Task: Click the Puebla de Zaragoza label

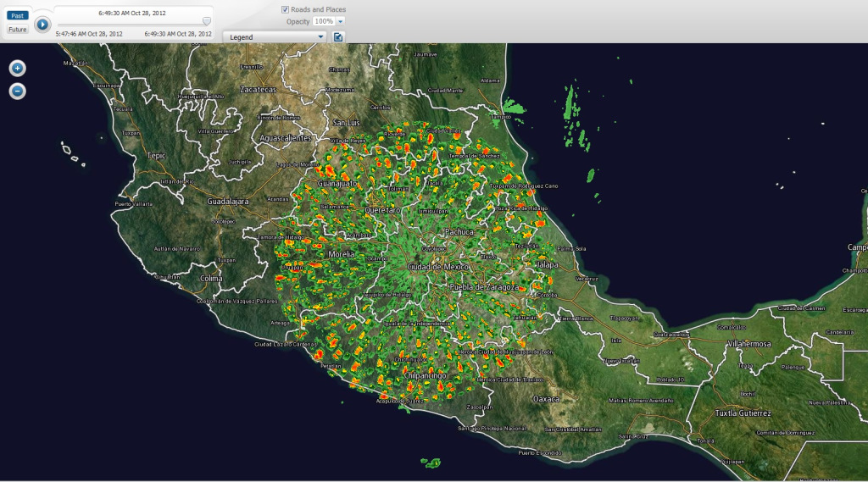Action: [x=484, y=287]
